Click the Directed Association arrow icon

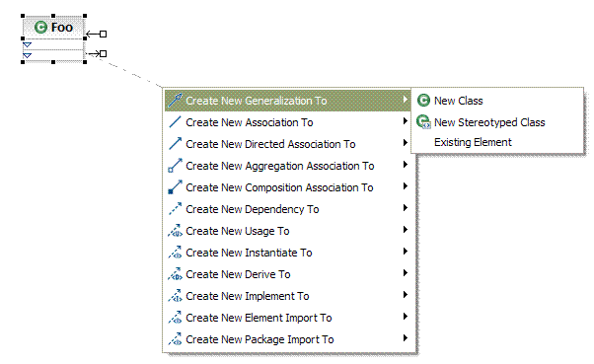pos(175,144)
